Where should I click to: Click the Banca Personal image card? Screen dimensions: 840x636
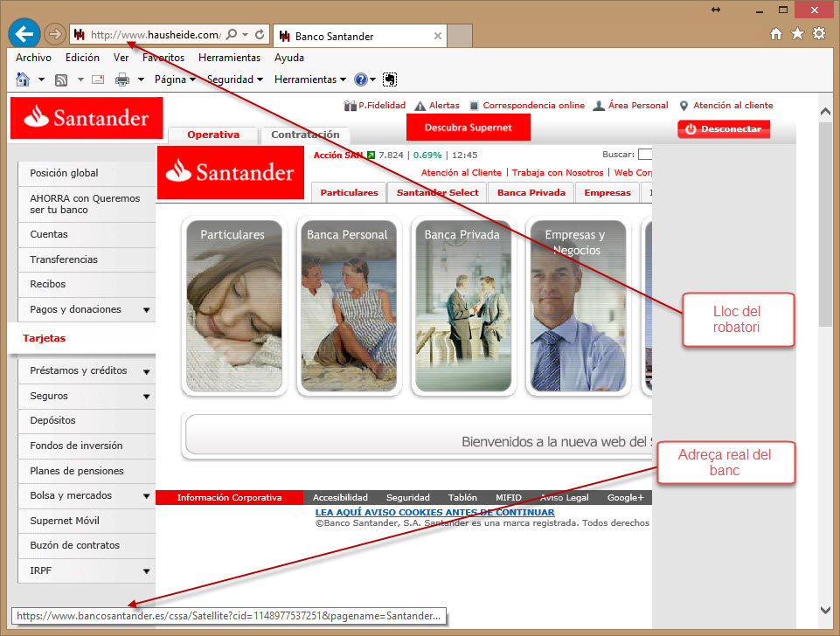pos(349,306)
